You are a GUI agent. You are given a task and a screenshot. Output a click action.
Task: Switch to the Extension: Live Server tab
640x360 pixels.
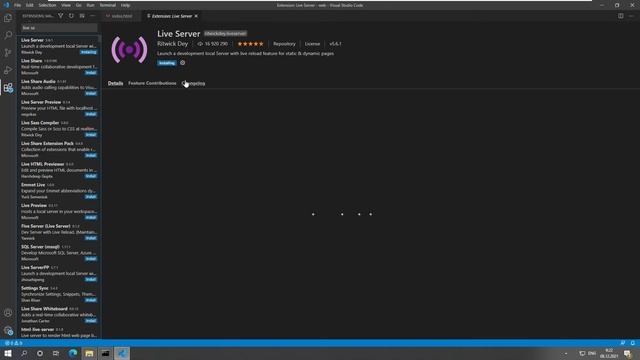[171, 16]
